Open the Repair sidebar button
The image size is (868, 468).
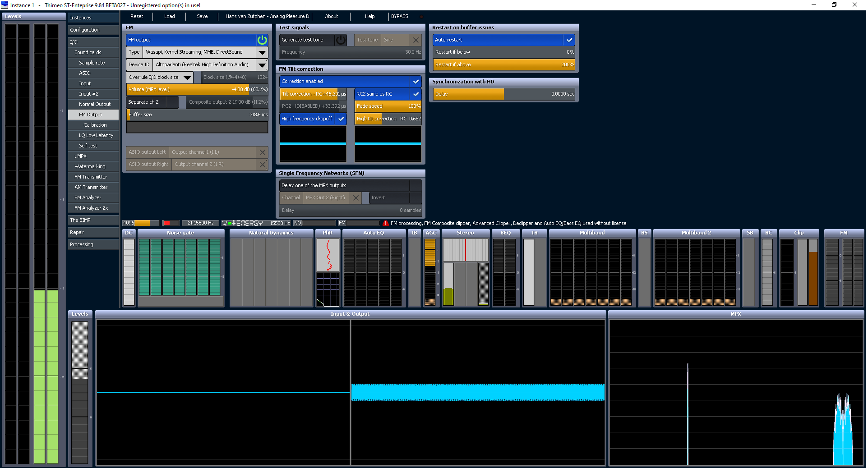point(93,232)
